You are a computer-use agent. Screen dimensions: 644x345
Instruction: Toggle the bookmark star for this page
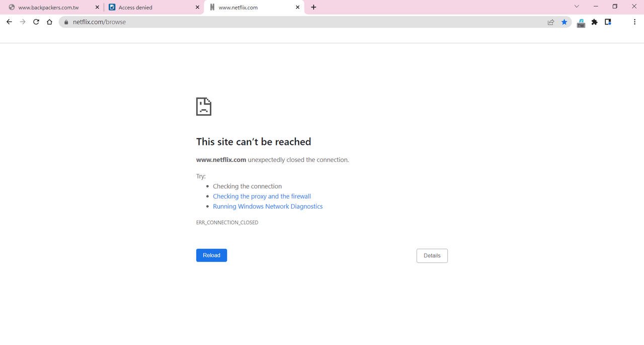pos(564,22)
